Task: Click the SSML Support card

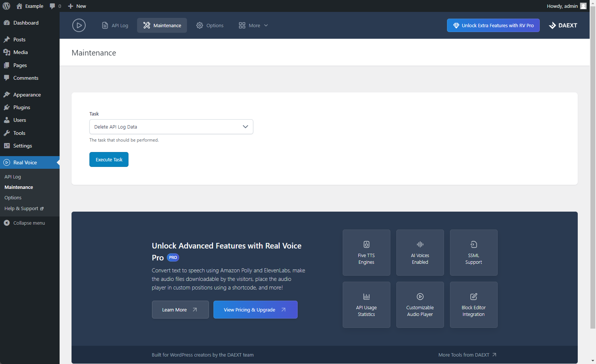Action: click(474, 253)
